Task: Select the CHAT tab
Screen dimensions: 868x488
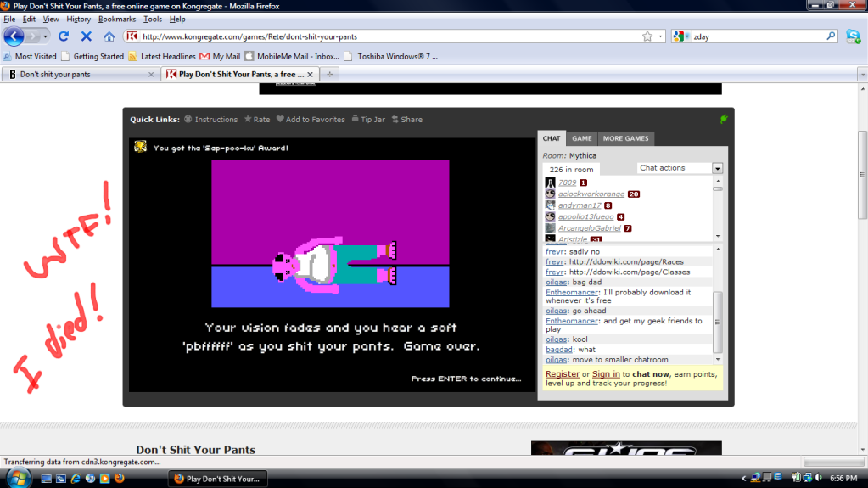Action: [x=552, y=138]
